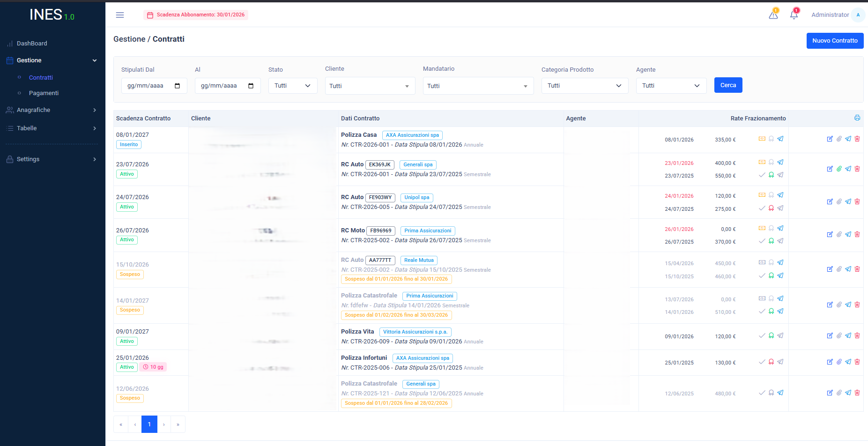Delete the Polizza Casa contract with trash icon
Screen dimensions: 868x446
click(x=857, y=139)
